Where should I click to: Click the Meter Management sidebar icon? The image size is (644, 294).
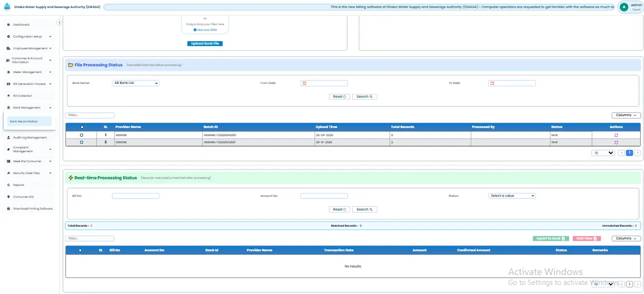[x=8, y=72]
